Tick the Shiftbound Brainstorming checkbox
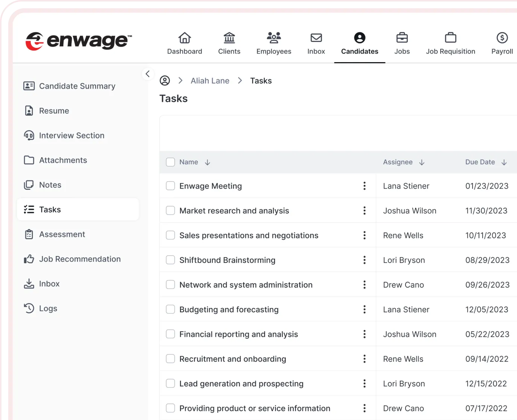The width and height of the screenshot is (517, 420). [x=171, y=260]
